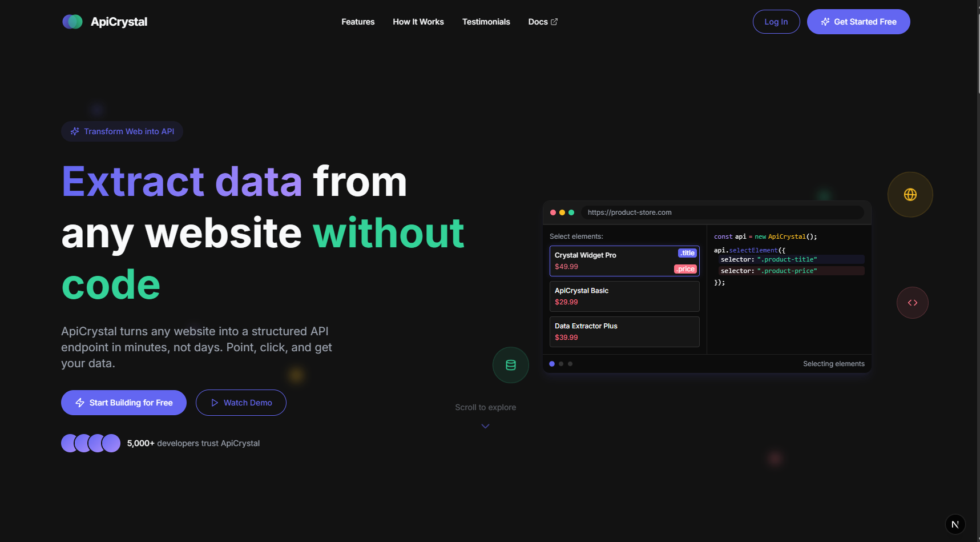Click Get Started Free button
Image resolution: width=980 pixels, height=542 pixels.
click(x=858, y=22)
